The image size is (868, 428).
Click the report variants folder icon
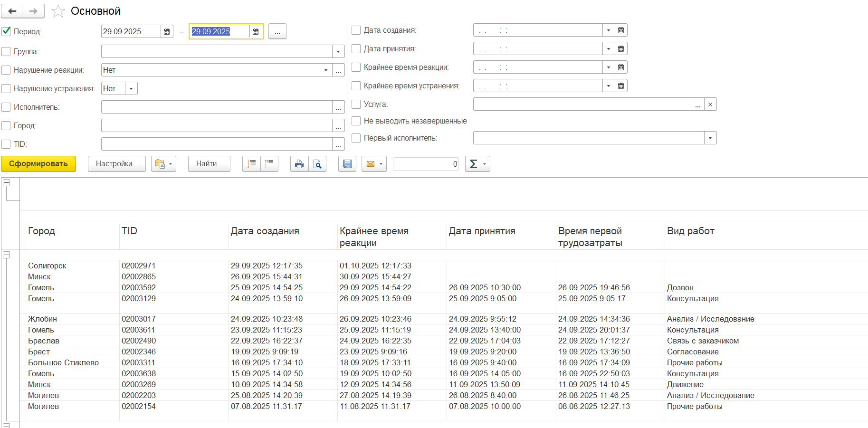tap(160, 164)
